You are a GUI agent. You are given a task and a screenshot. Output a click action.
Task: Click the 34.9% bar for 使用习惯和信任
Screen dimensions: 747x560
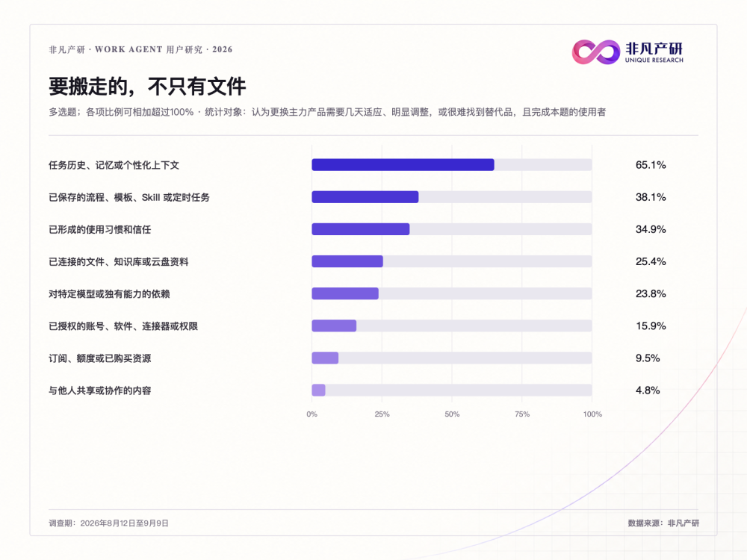(361, 229)
